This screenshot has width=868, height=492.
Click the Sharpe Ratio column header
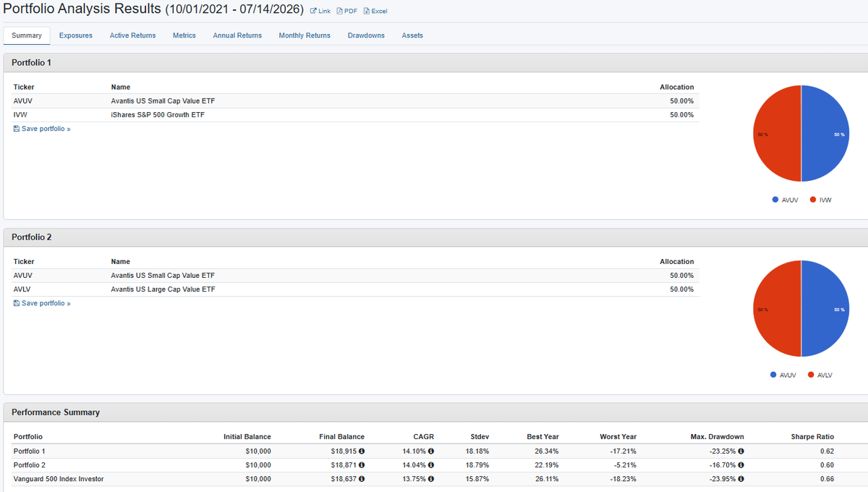(x=812, y=437)
